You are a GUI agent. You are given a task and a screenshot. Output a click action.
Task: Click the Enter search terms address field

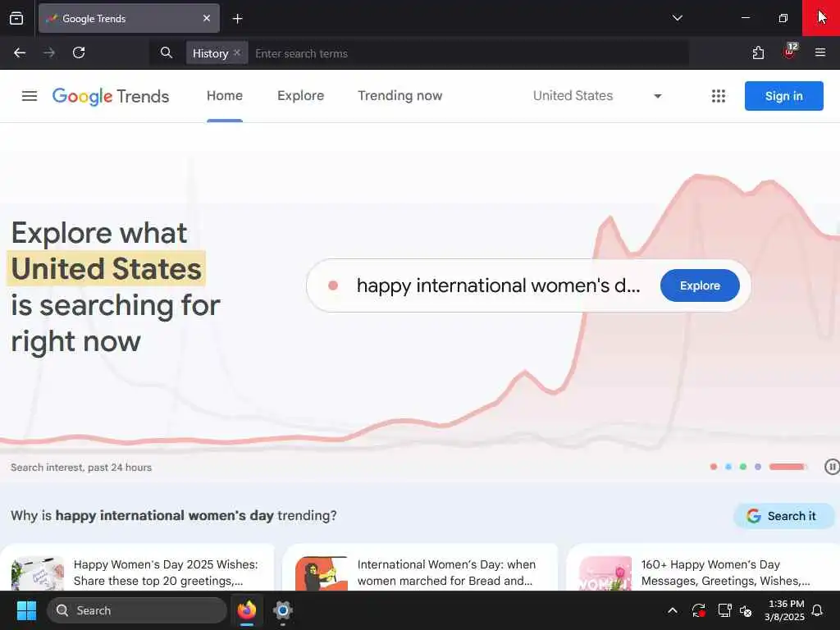(x=468, y=53)
